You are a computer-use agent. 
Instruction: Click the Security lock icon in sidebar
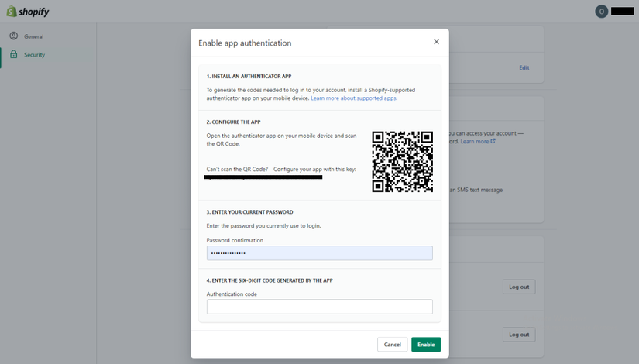[x=13, y=55]
